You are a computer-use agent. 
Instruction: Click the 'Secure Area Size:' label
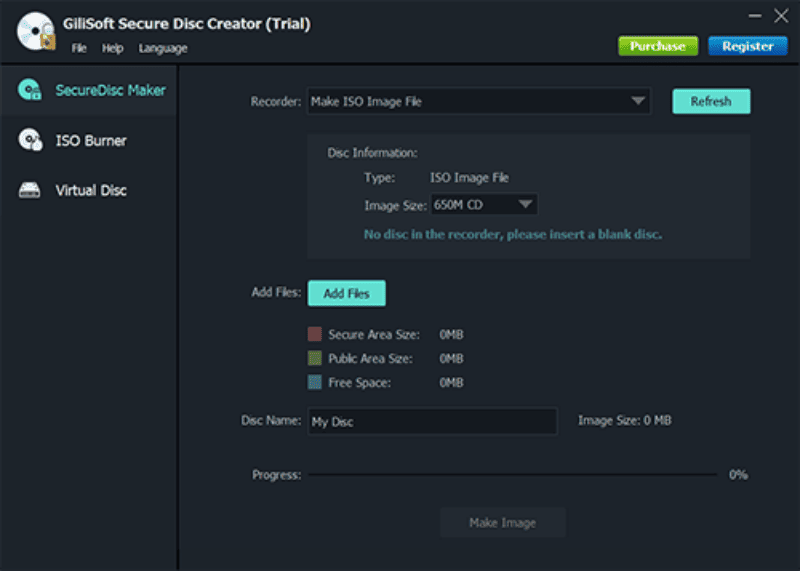pyautogui.click(x=374, y=335)
